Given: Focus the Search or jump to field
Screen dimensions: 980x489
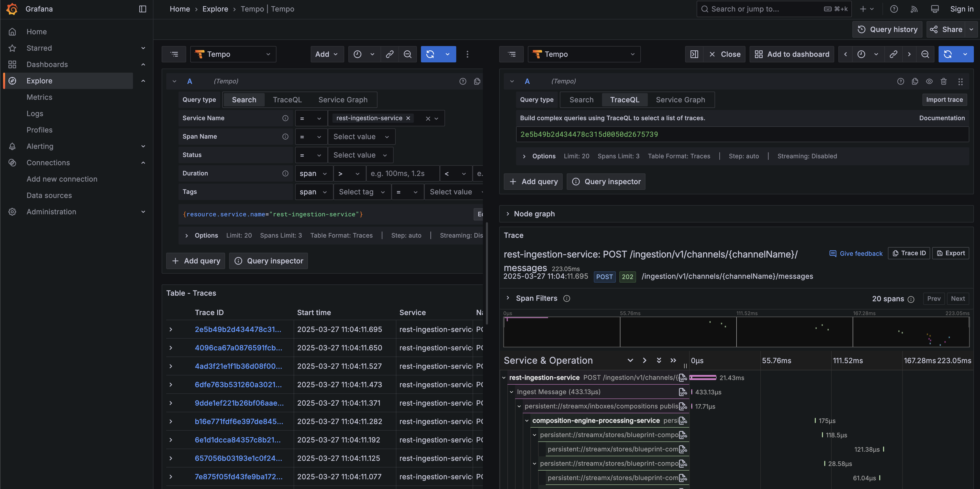Looking at the screenshot, I should [774, 9].
